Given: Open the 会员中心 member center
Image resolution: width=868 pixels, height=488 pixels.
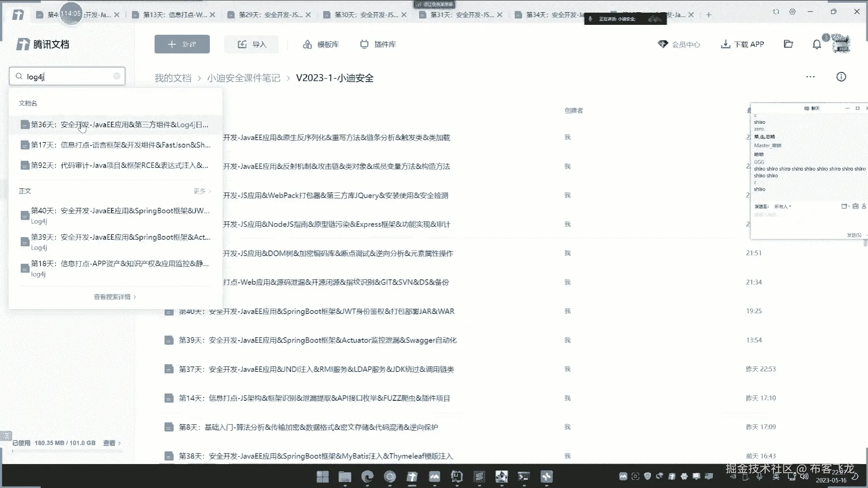Looking at the screenshot, I should pos(679,44).
